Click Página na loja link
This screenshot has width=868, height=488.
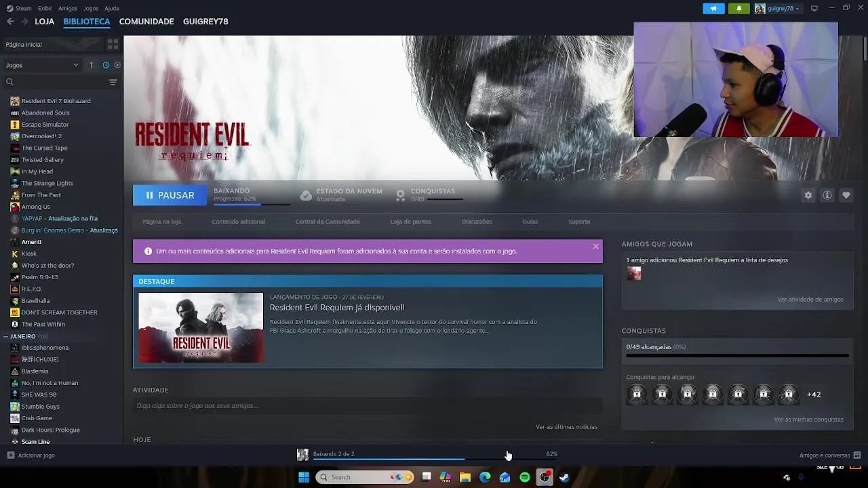(x=161, y=222)
